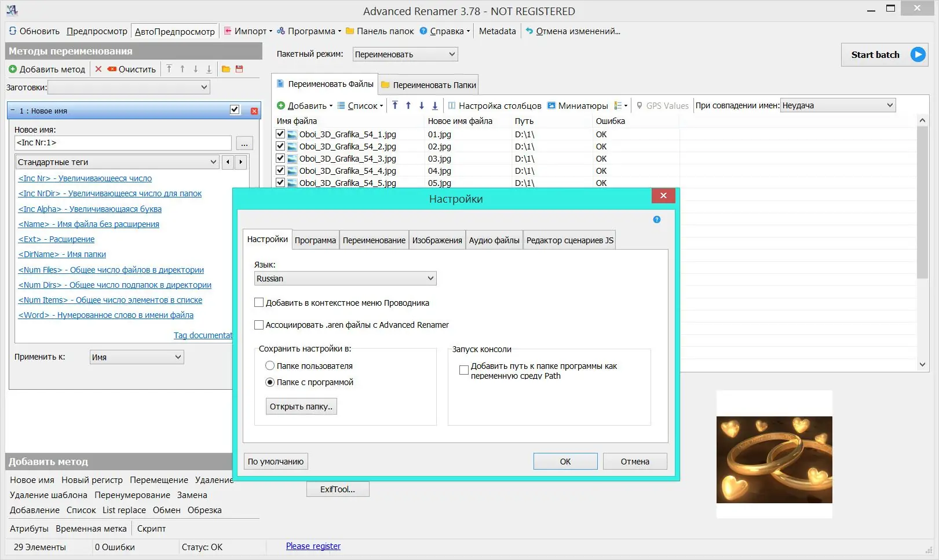
Task: Click the <Inc Alpha> tag link
Action: (x=90, y=209)
